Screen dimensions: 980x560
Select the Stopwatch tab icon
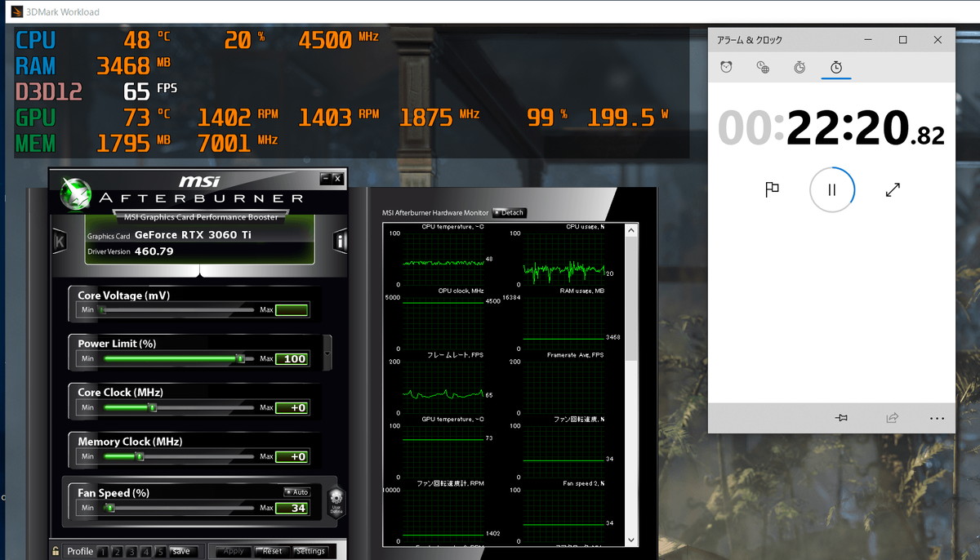pyautogui.click(x=836, y=67)
